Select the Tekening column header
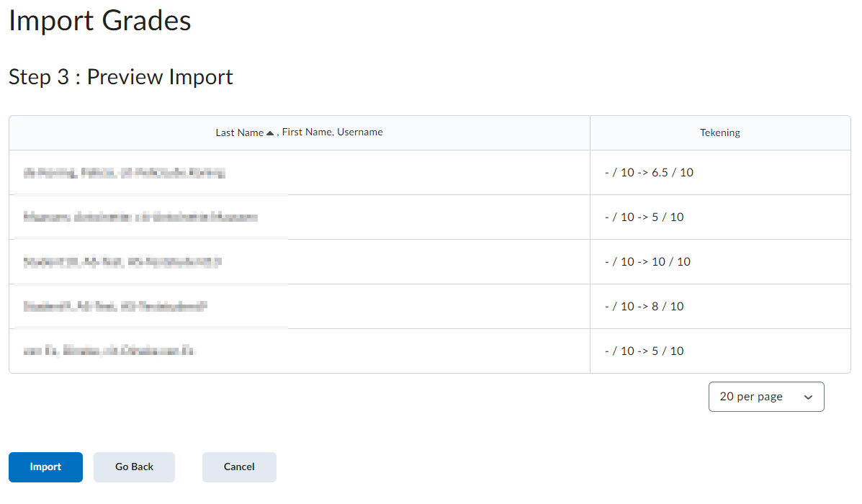This screenshot has height=504, width=862. (x=719, y=132)
